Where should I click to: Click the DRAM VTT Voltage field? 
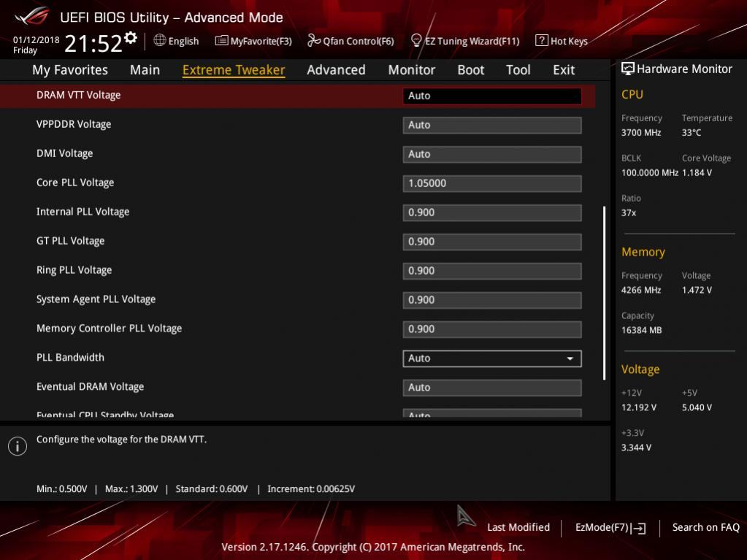(x=491, y=96)
